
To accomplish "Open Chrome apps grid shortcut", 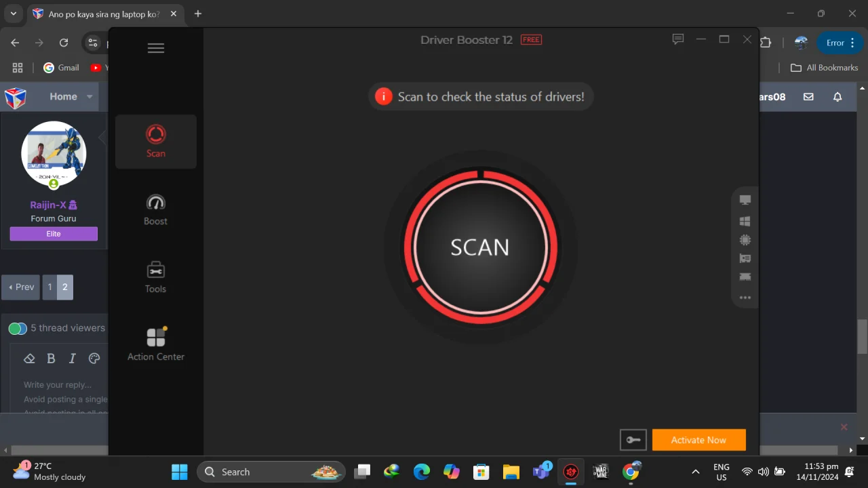I will point(18,68).
